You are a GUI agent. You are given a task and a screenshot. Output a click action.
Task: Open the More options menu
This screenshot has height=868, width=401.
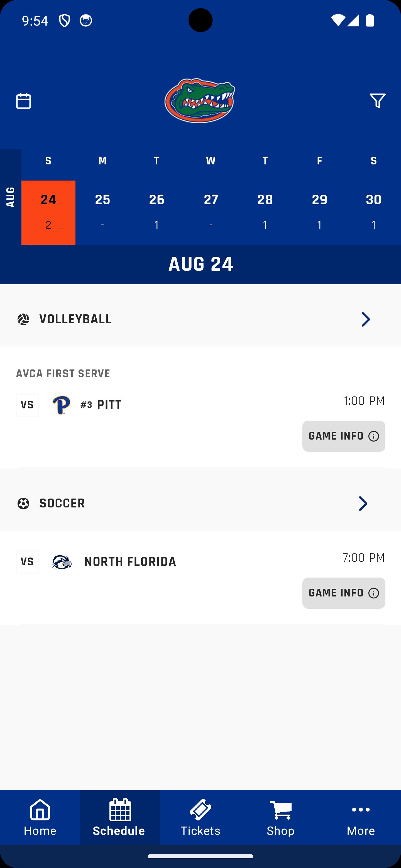361,817
